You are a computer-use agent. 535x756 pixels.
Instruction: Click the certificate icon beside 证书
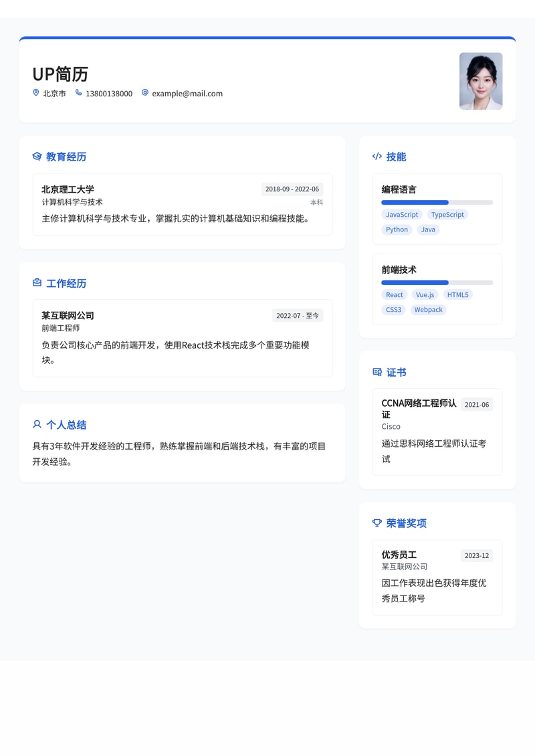(377, 372)
